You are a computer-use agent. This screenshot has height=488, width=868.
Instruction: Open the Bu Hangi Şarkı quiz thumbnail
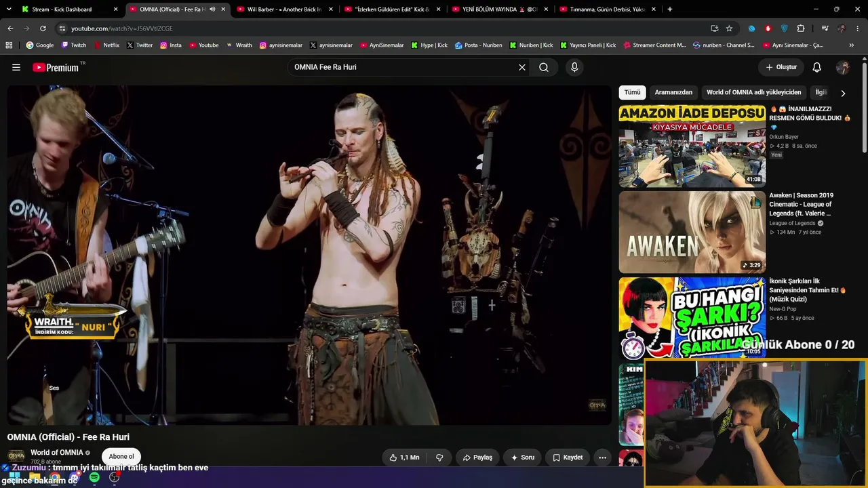[692, 318]
